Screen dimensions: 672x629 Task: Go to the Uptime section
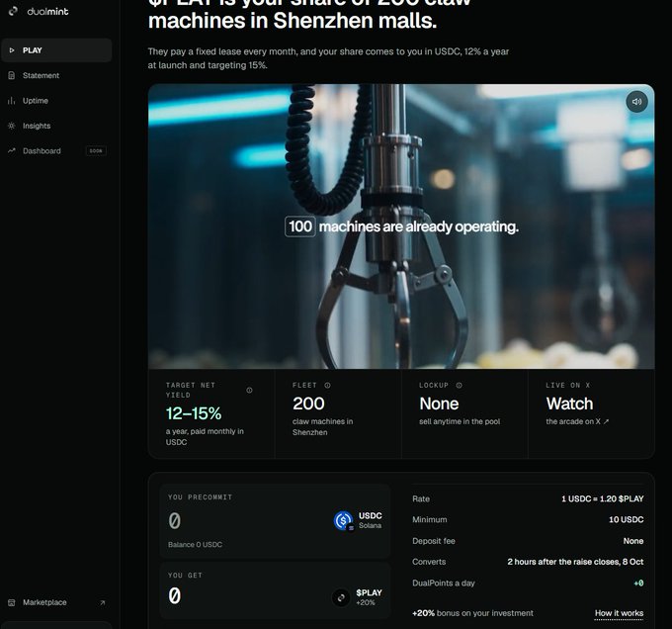click(x=56, y=101)
